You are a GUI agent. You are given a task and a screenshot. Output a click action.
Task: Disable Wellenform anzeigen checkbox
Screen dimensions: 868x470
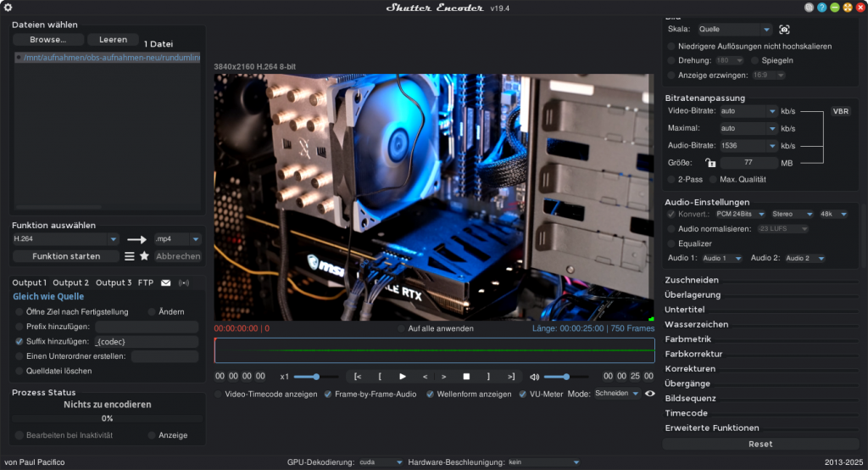click(x=430, y=394)
